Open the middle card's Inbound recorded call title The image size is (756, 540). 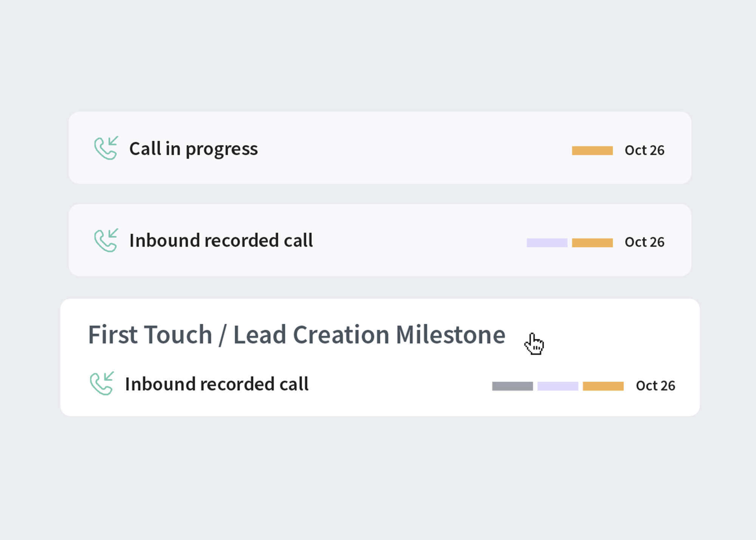221,241
